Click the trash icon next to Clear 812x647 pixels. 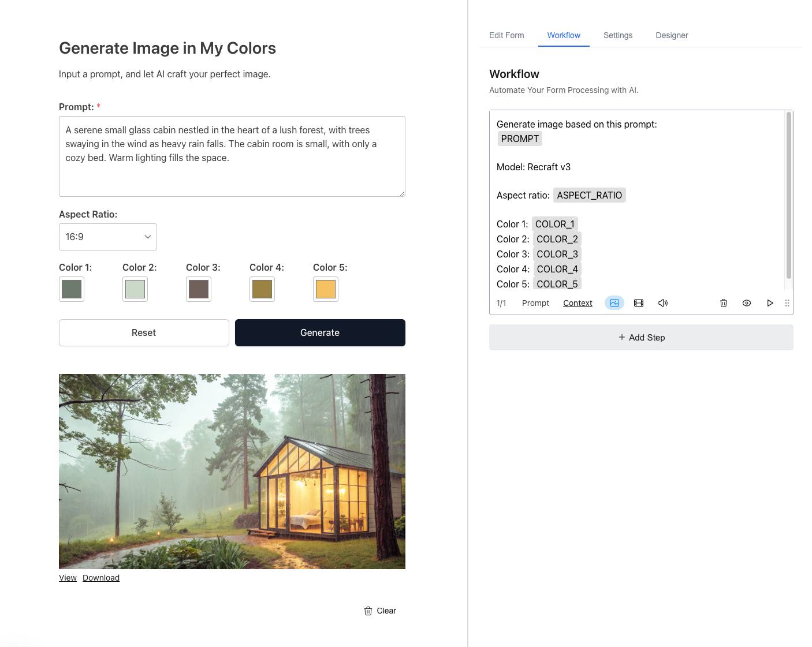click(x=368, y=611)
